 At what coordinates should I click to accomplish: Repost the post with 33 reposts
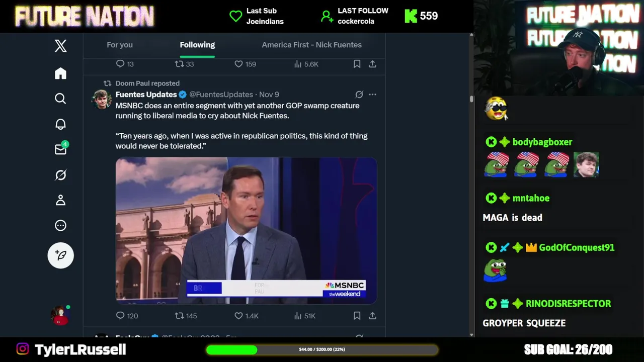click(x=184, y=64)
